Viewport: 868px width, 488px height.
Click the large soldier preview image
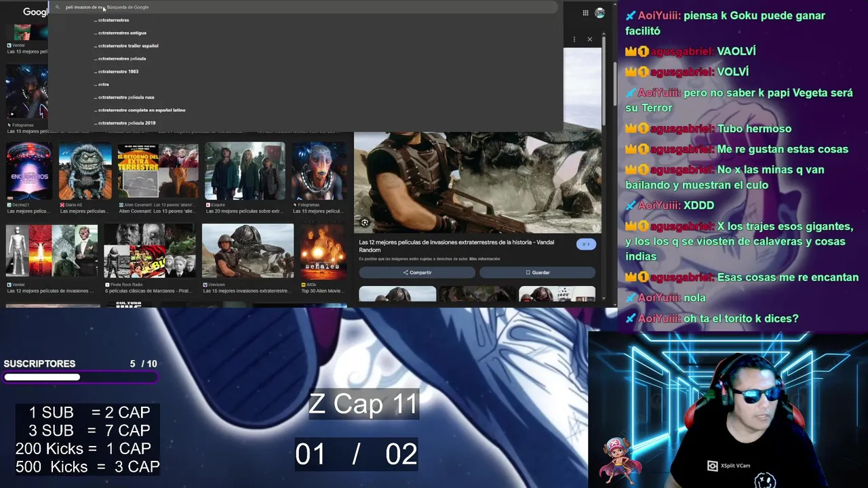(477, 182)
